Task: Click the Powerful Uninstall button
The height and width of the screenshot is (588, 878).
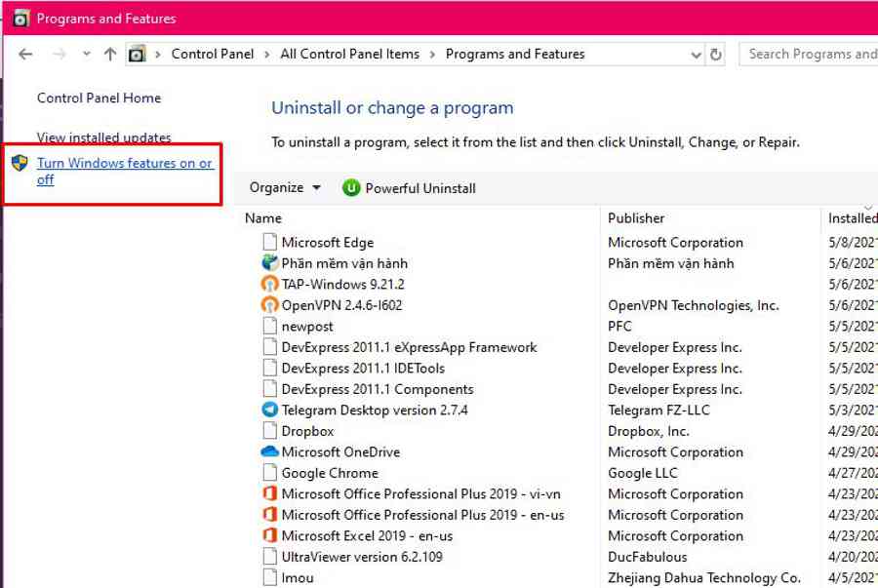Action: pyautogui.click(x=410, y=188)
